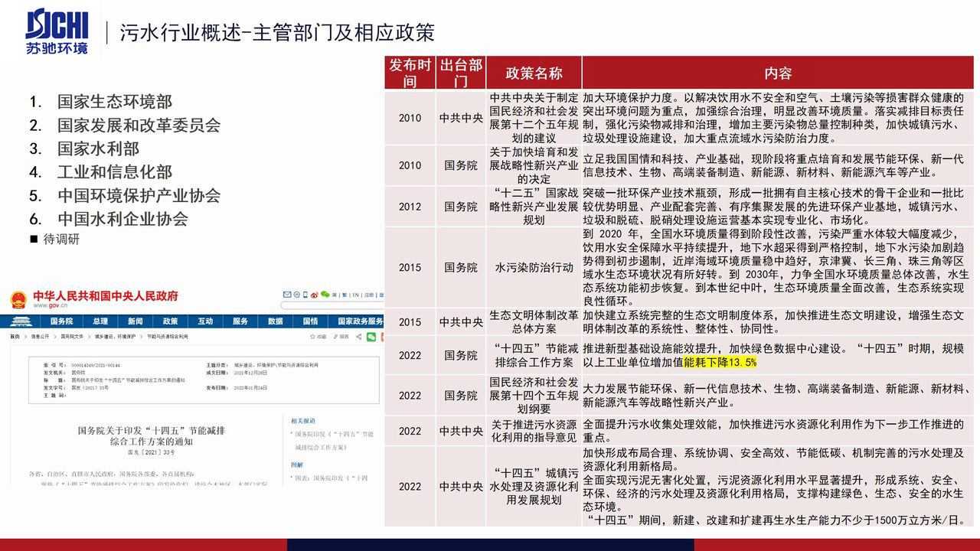The height and width of the screenshot is (551, 980).
Task: Open the 国务院 tab in blue navbar
Action: (x=61, y=321)
